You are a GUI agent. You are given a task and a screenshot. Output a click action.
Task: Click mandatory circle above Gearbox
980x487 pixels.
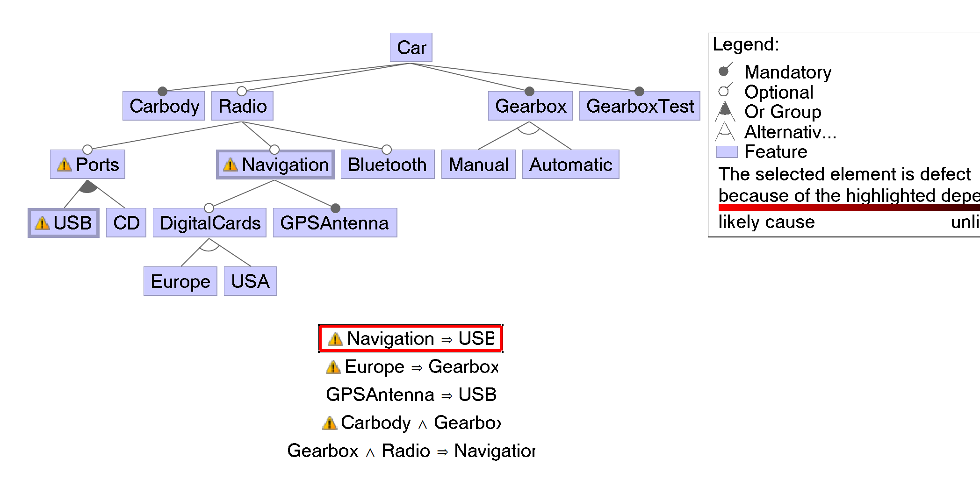(529, 91)
